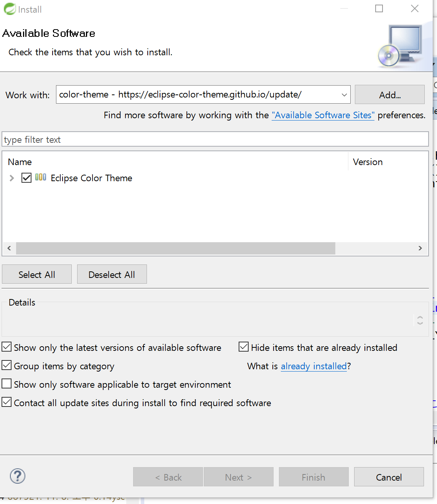Click the Work with URL text field
Screen dimensions: 437x504
198,94
